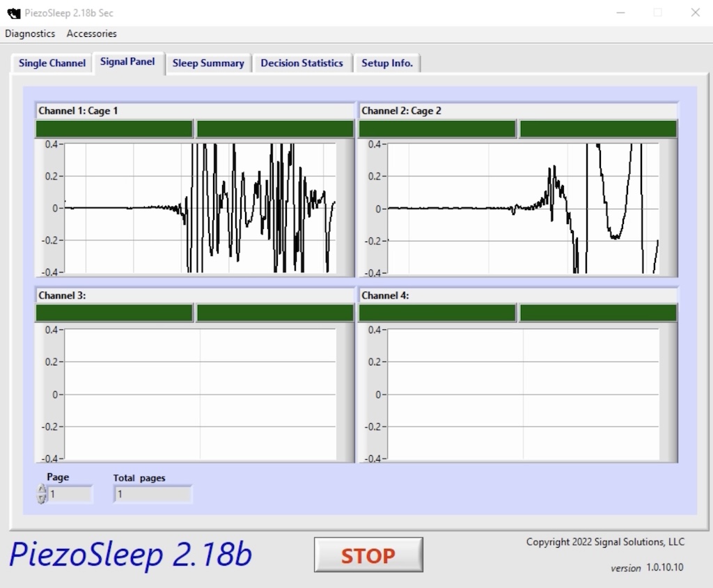Click the PiezoSleep app icon in title bar
713x588 pixels.
coord(13,13)
